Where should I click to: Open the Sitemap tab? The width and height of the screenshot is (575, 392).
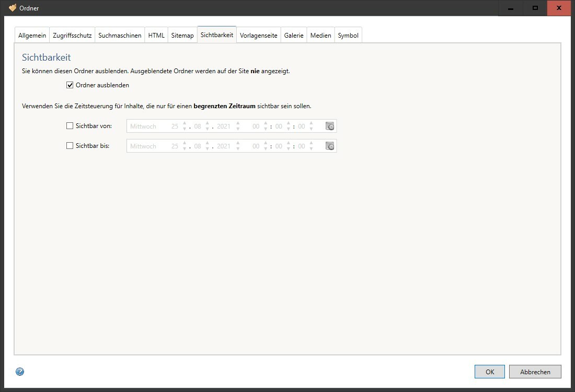pyautogui.click(x=182, y=35)
